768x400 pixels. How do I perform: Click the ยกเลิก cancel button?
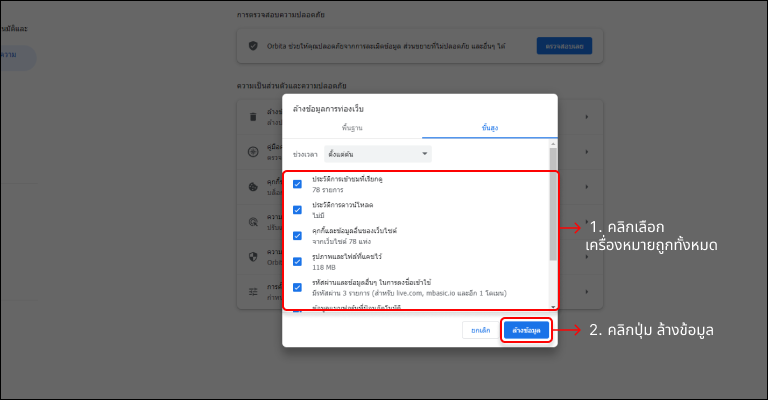[480, 330]
